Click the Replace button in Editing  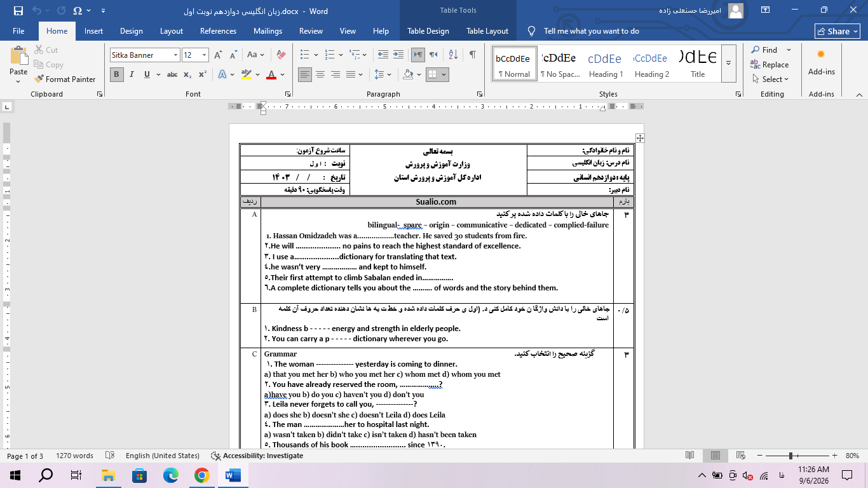[x=770, y=65]
